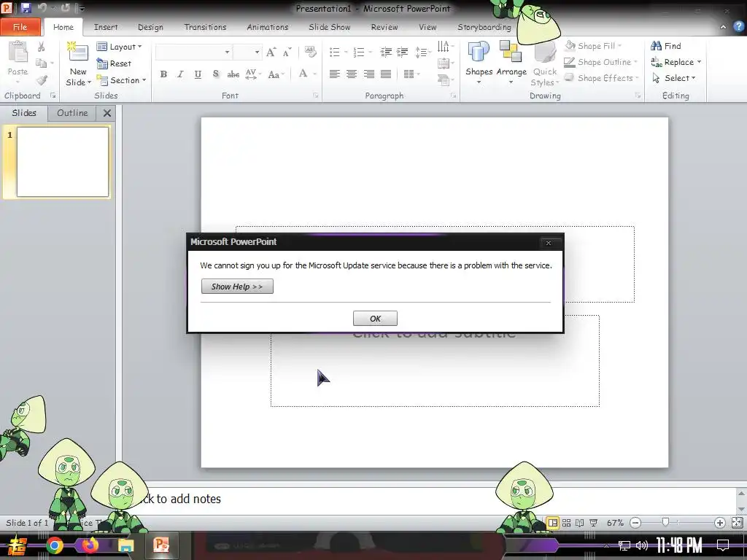This screenshot has width=747, height=560.
Task: Click Find in Editing group
Action: coord(666,46)
